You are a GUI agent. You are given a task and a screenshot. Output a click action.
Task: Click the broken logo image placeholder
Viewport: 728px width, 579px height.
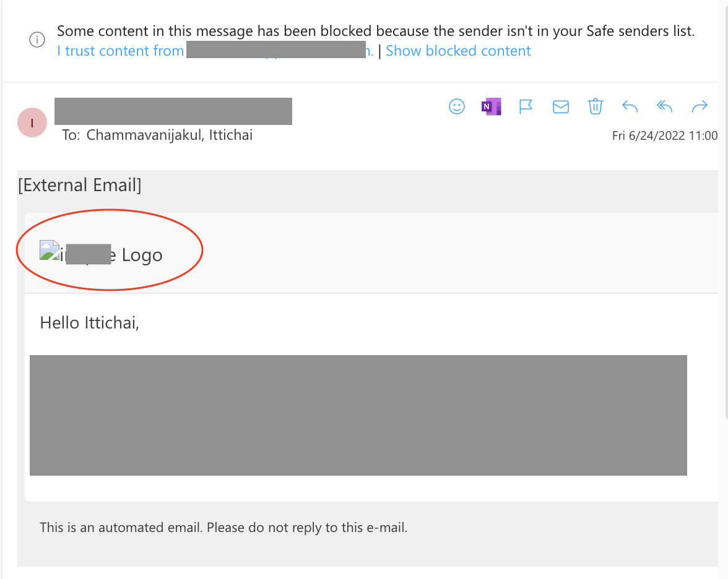pyautogui.click(x=50, y=250)
